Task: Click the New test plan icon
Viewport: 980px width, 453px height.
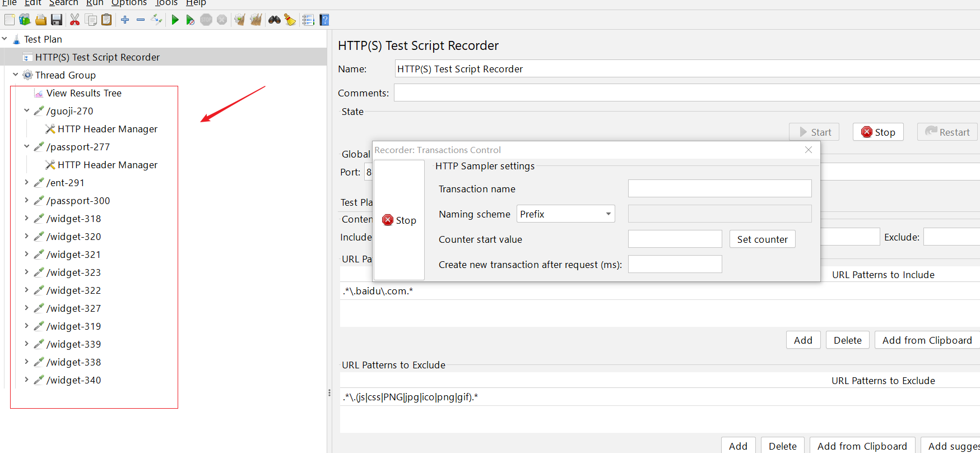Action: (x=10, y=20)
